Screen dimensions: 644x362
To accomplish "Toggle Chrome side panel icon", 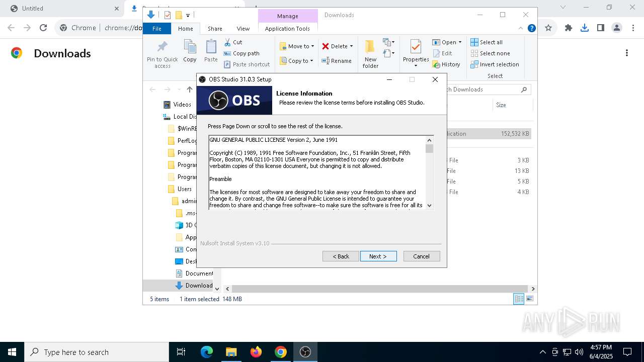I will point(601,28).
